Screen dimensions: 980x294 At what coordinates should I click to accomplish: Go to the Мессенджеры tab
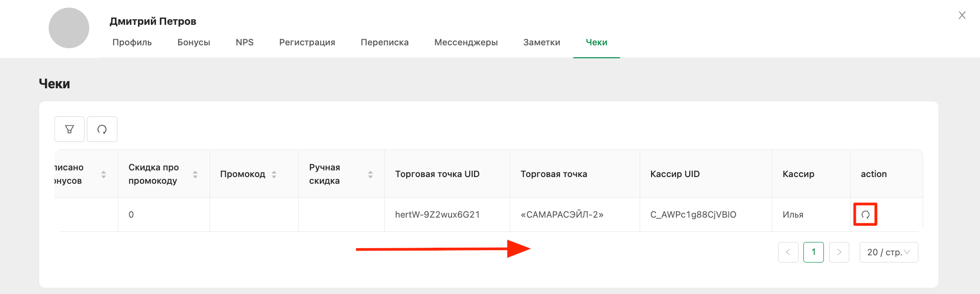466,42
